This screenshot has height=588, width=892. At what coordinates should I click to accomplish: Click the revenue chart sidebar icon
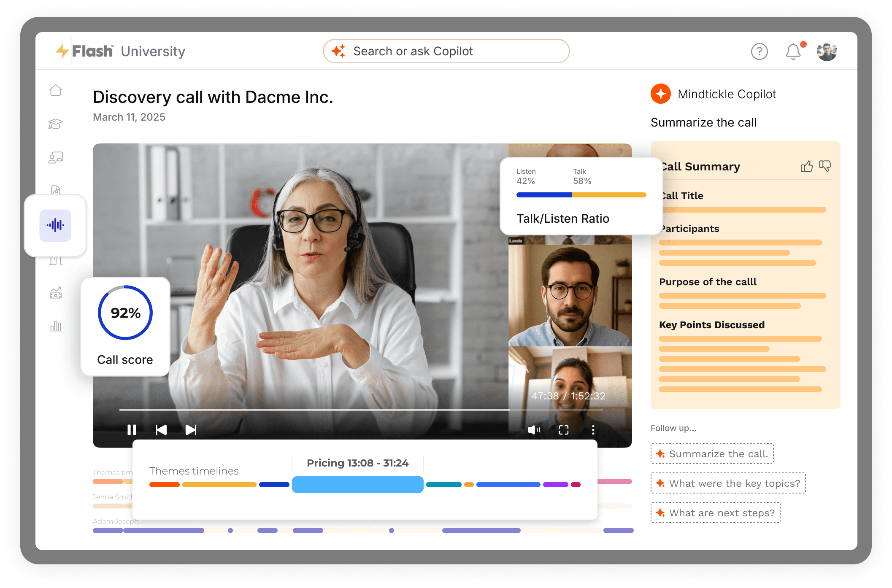tap(56, 293)
